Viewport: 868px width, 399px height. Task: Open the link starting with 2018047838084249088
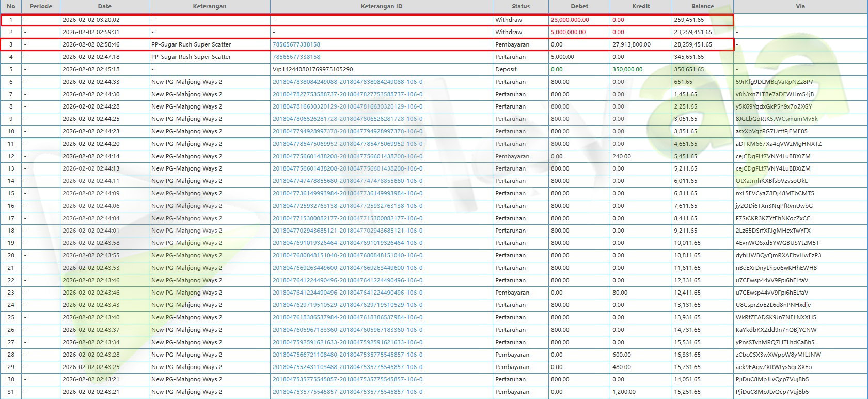(x=347, y=82)
